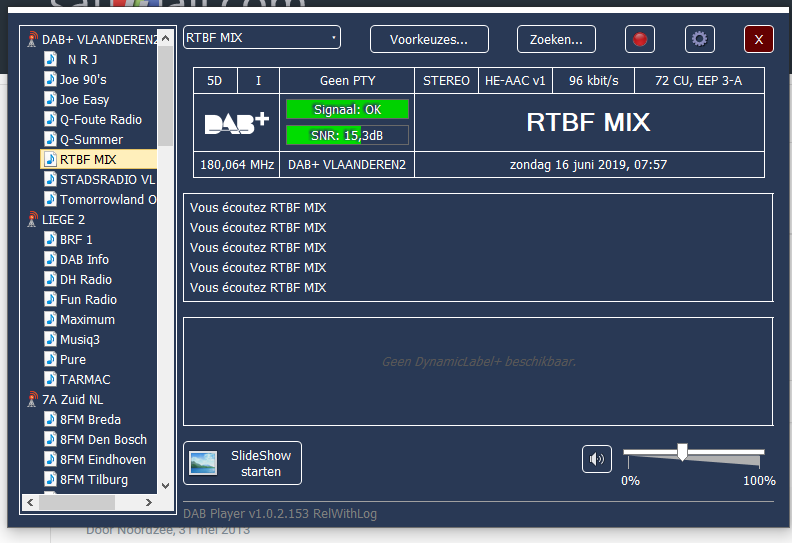792x543 pixels.
Task: Click the music note icon beside N R J
Action: [51, 59]
